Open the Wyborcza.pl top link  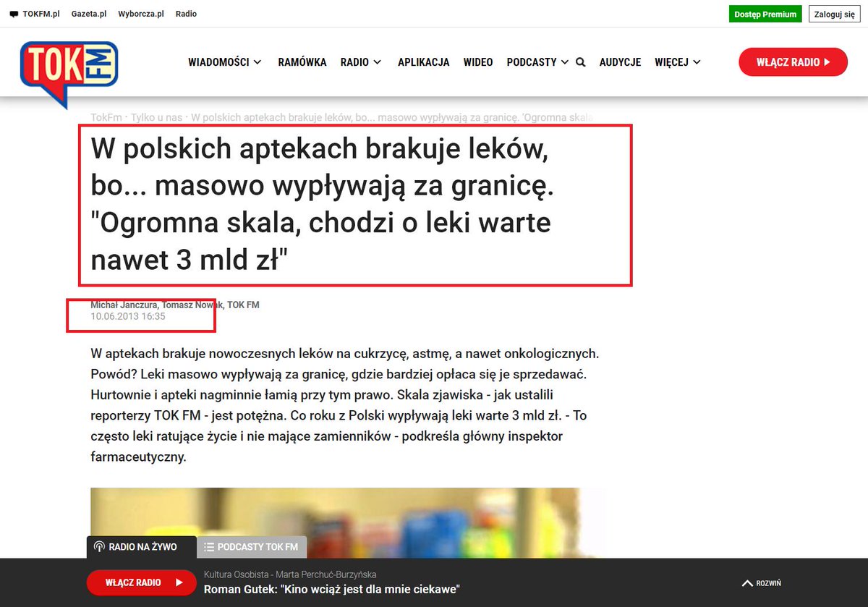141,14
